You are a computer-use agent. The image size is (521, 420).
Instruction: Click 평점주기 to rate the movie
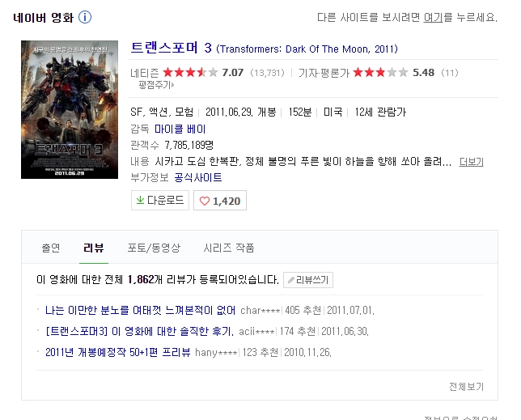(156, 85)
